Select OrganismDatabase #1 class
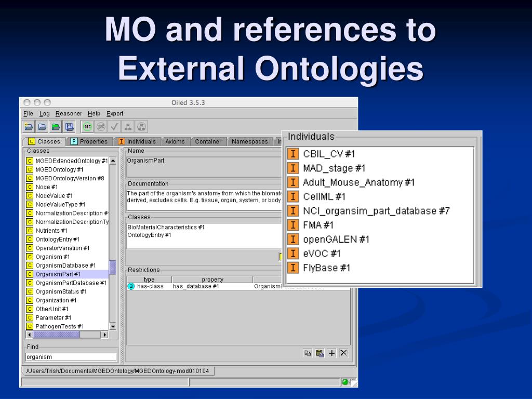 65,265
